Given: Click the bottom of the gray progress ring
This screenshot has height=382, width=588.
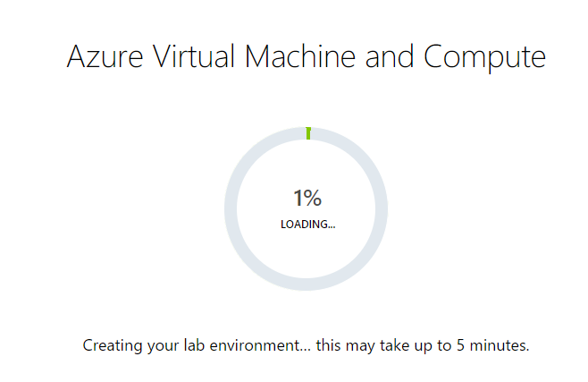Looking at the screenshot, I should point(307,284).
